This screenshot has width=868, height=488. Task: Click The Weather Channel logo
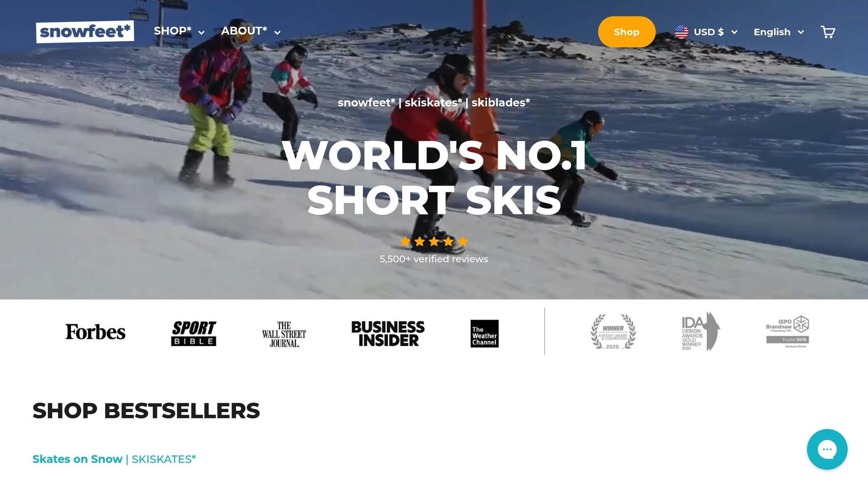484,334
